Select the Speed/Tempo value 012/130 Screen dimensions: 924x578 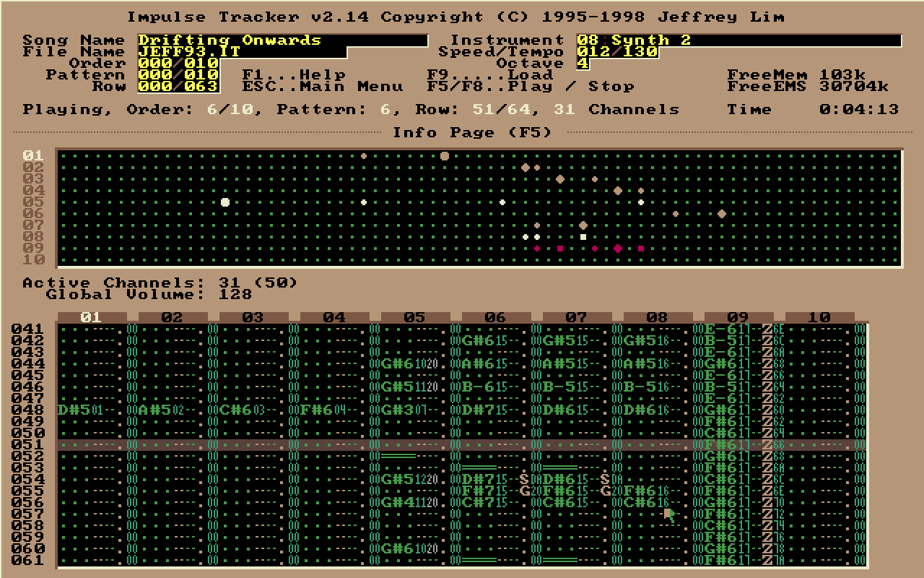617,52
